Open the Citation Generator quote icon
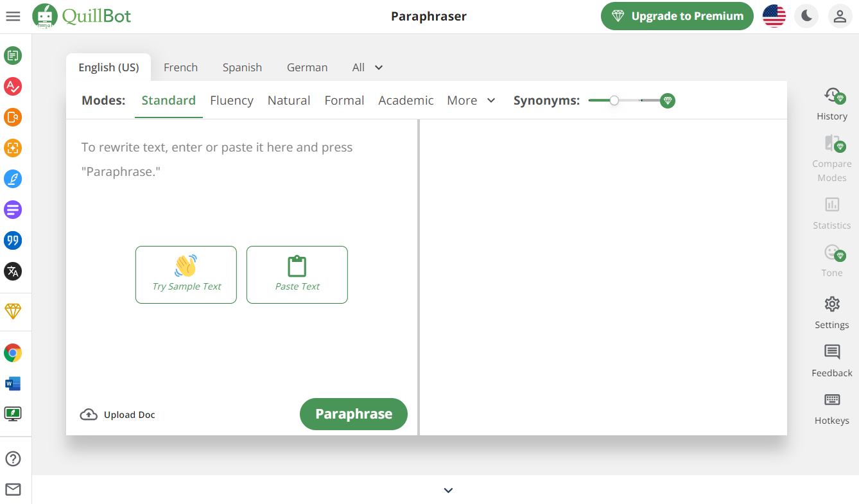The width and height of the screenshot is (859, 504). point(13,240)
